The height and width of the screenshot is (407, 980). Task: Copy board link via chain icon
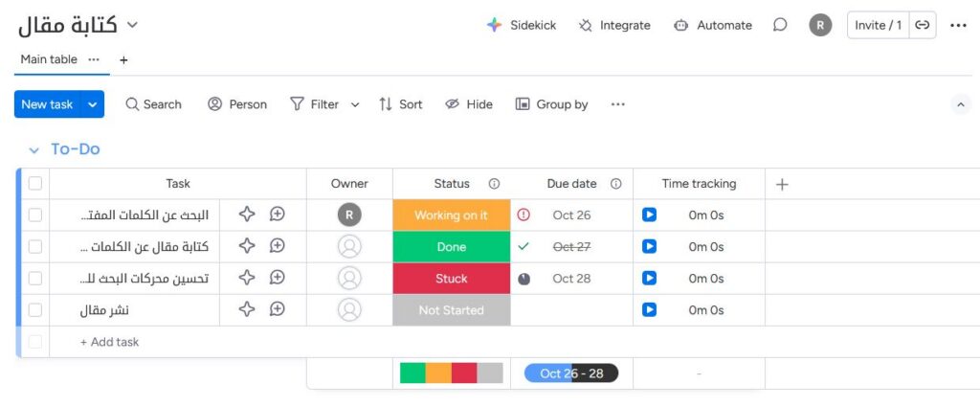922,25
